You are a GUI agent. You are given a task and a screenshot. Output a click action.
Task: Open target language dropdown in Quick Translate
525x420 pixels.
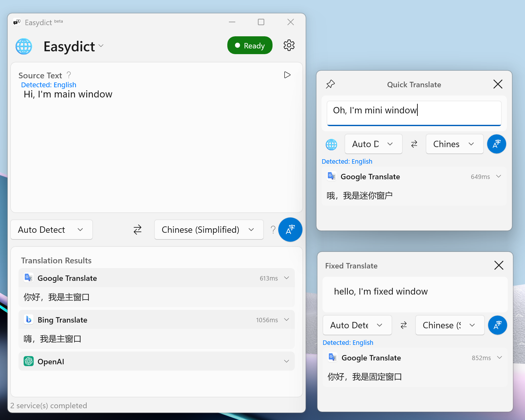click(455, 144)
